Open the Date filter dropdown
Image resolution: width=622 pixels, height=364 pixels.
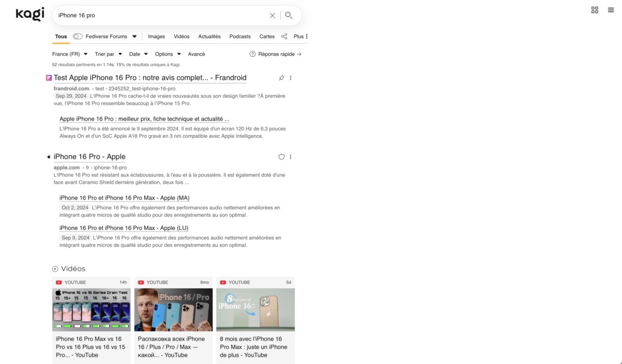(x=138, y=54)
